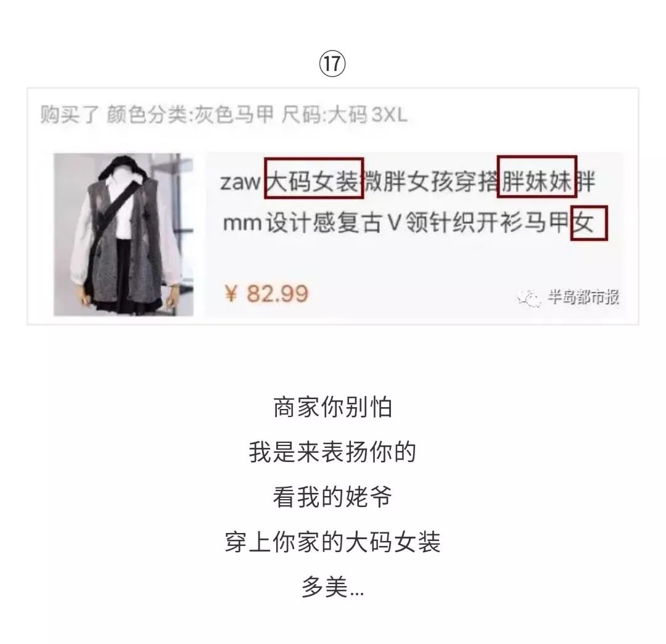Click the yen currency symbol
Viewport: 666px width, 644px height.
231,294
